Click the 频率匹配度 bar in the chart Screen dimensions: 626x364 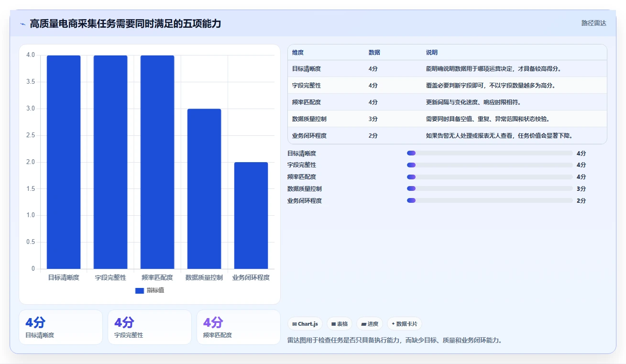[157, 162]
